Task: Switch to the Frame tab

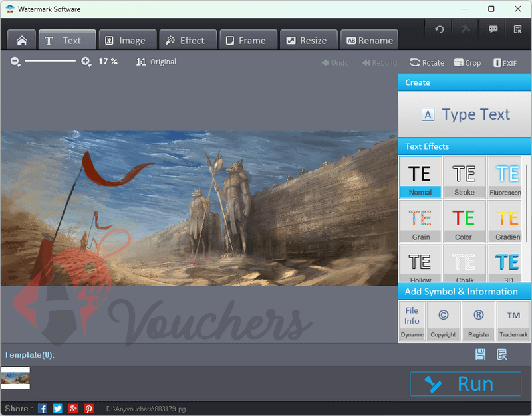Action: [248, 39]
